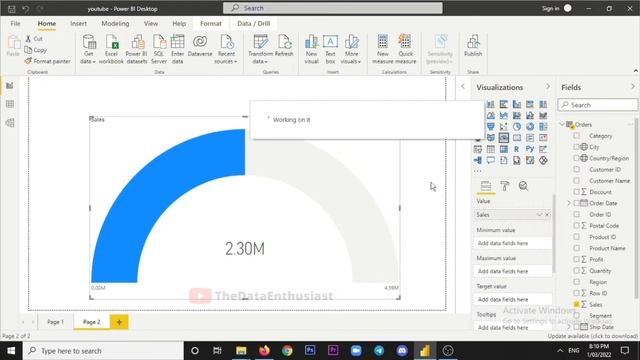Select the Table visual icon
The width and height of the screenshot is (640, 360).
point(491,149)
